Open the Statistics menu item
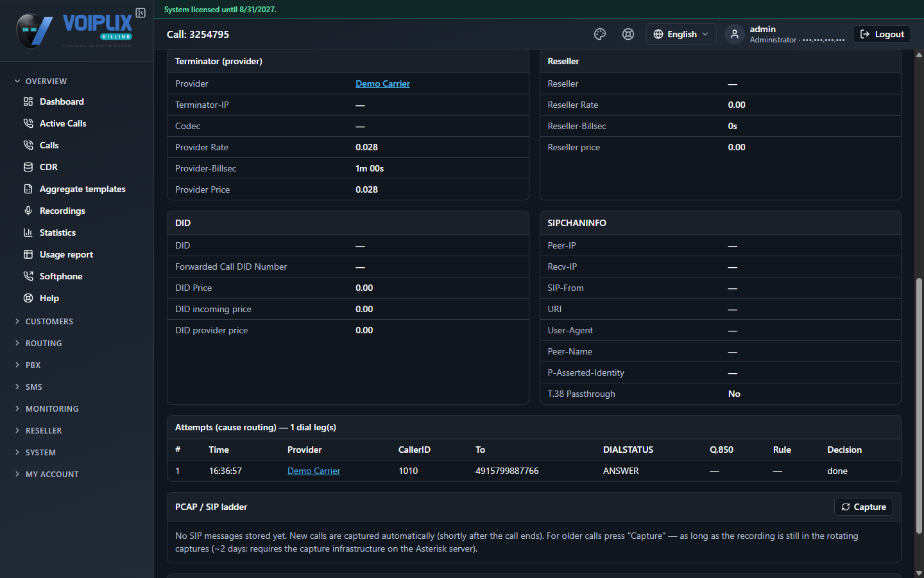The image size is (924, 578). [x=58, y=232]
